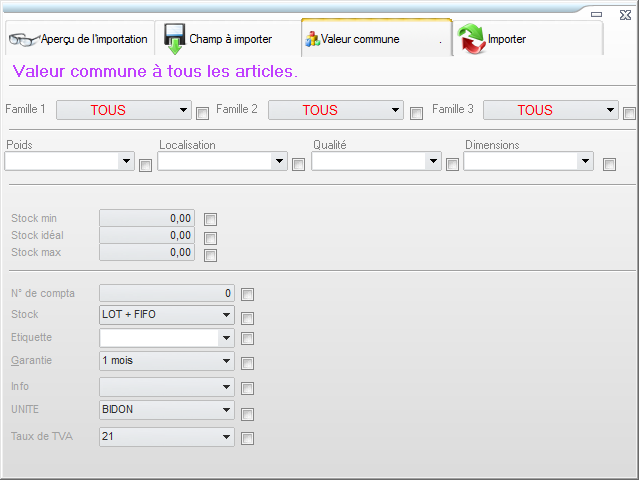Select the Importer tab

[507, 39]
